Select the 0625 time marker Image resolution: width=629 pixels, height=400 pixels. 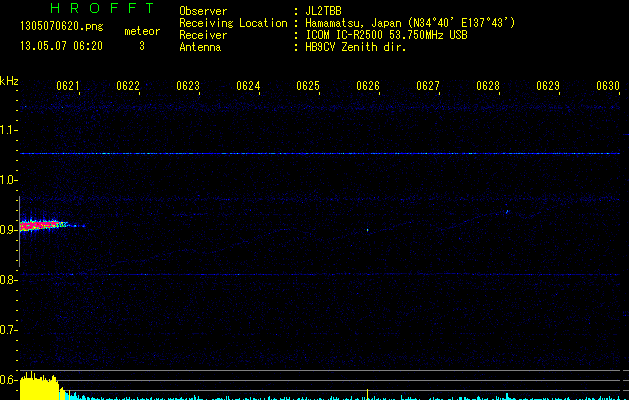click(308, 86)
